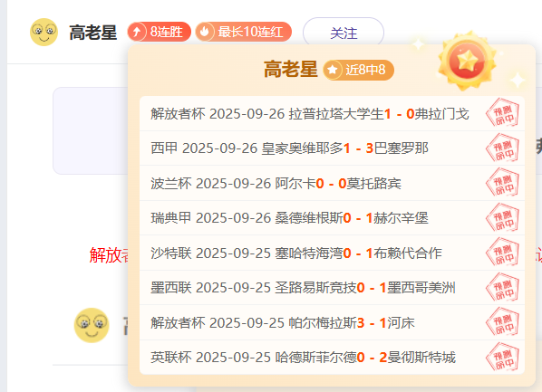Click the 预测命中 stamp on 波兰杯 row
The height and width of the screenshot is (392, 542).
pyautogui.click(x=503, y=183)
